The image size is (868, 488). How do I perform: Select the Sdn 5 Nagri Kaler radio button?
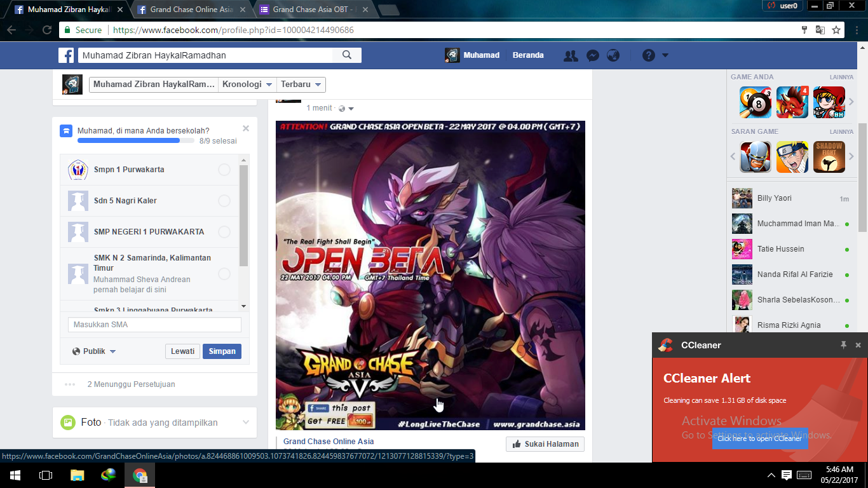coord(224,201)
